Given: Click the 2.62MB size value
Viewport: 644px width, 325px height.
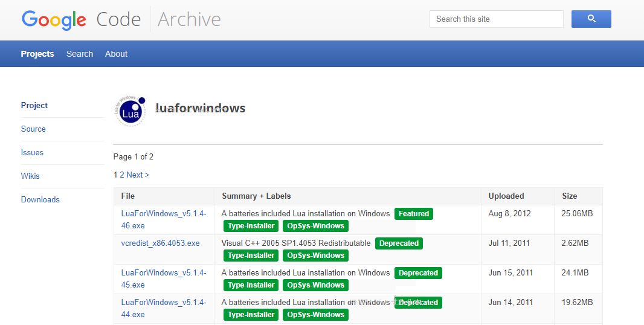Looking at the screenshot, I should tap(575, 243).
